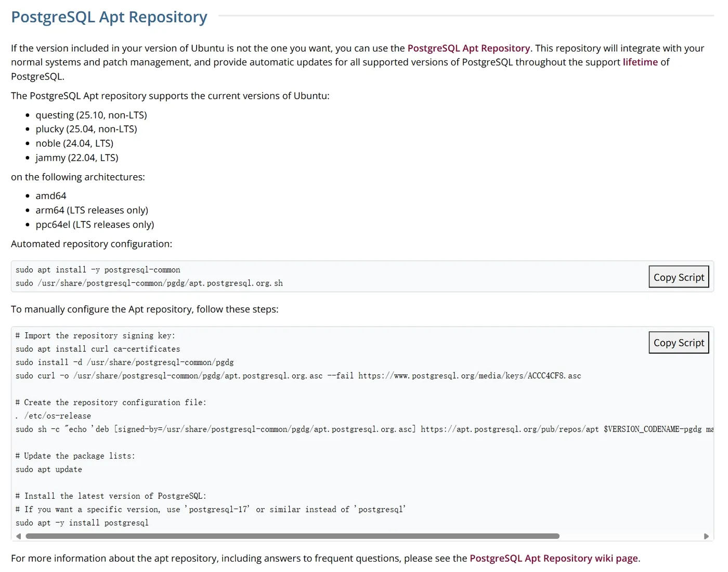Open the PostgreSQL Apt Repository wiki page link

[554, 558]
